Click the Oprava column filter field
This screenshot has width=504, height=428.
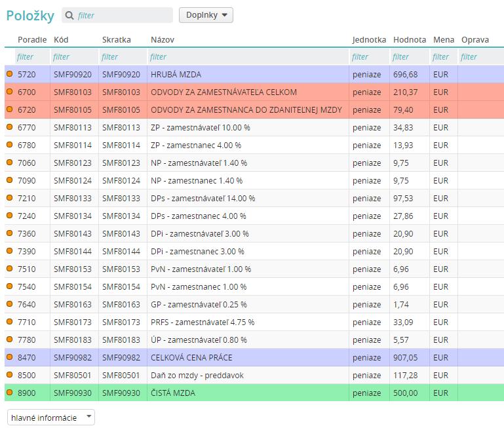(481, 57)
